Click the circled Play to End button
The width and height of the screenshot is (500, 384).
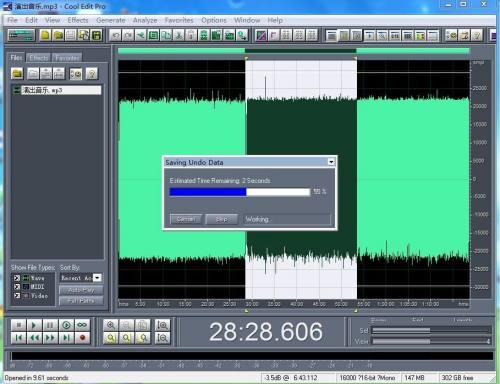pyautogui.click(x=66, y=325)
